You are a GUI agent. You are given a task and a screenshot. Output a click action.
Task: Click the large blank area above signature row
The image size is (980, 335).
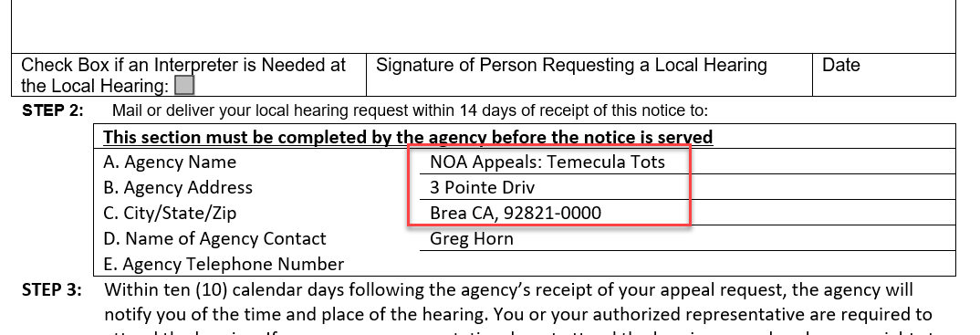point(484,26)
